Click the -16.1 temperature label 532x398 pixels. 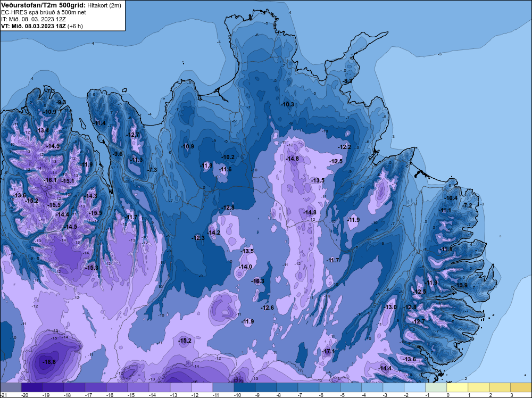coord(50,180)
